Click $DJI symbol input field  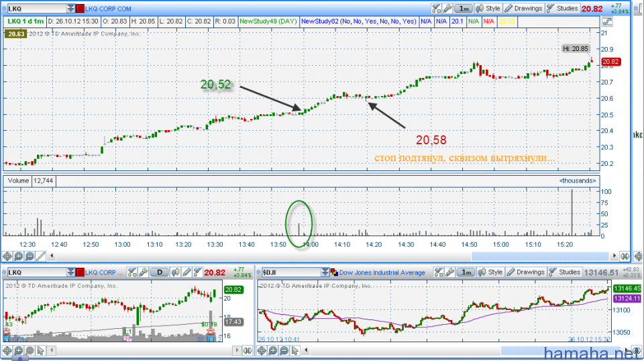click(291, 272)
